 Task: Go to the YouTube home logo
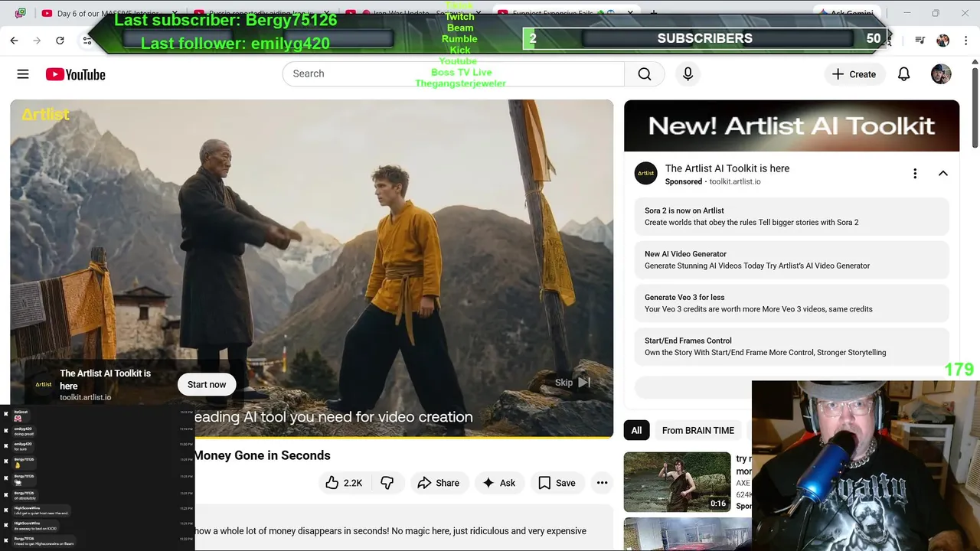coord(75,74)
